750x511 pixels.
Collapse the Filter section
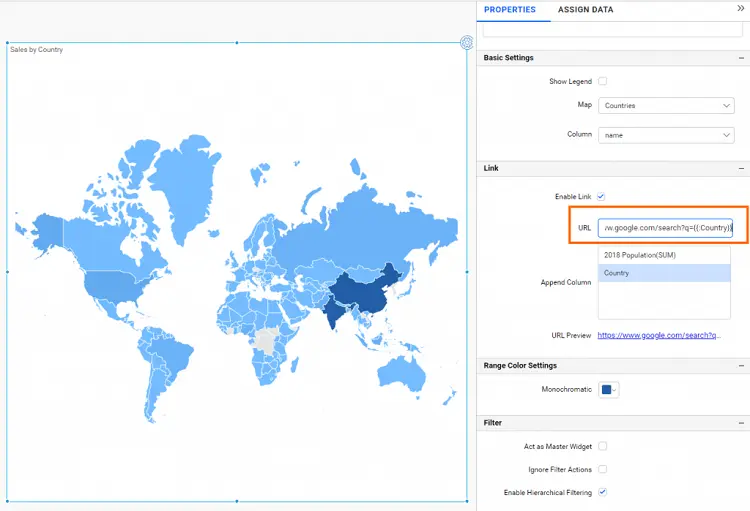pos(741,423)
